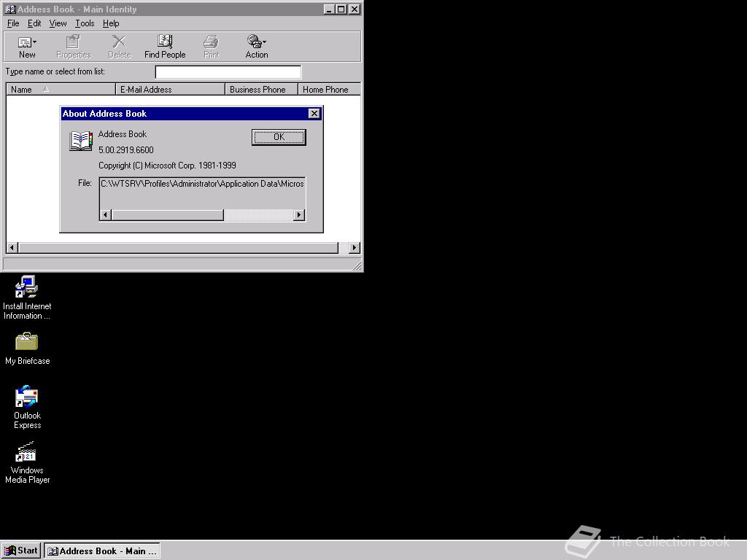747x560 pixels.
Task: Sort contacts by Name column header
Action: 61,89
